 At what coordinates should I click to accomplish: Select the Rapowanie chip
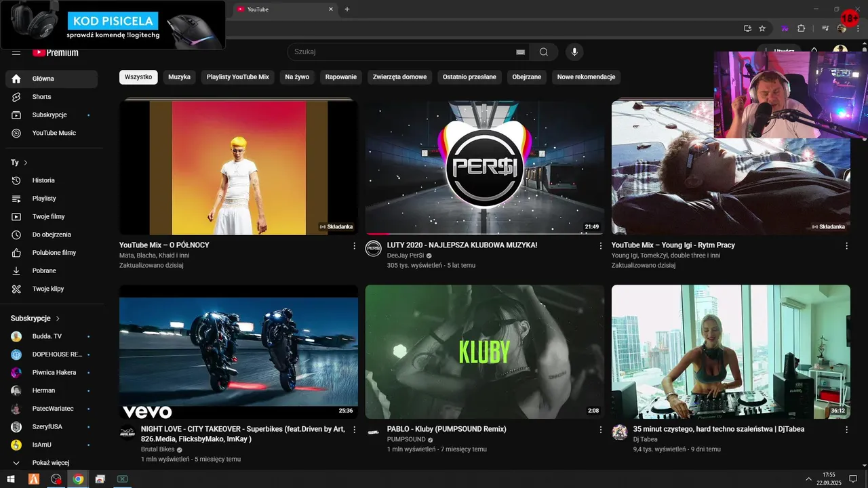(341, 77)
